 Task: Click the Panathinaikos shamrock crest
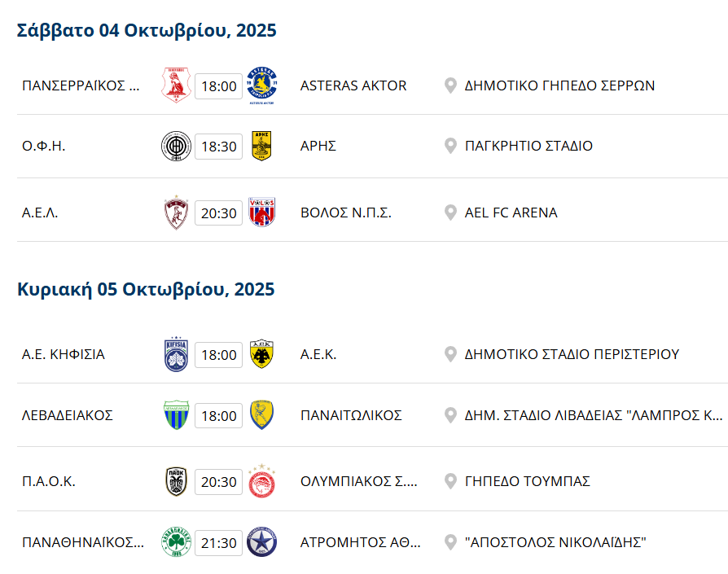(177, 542)
